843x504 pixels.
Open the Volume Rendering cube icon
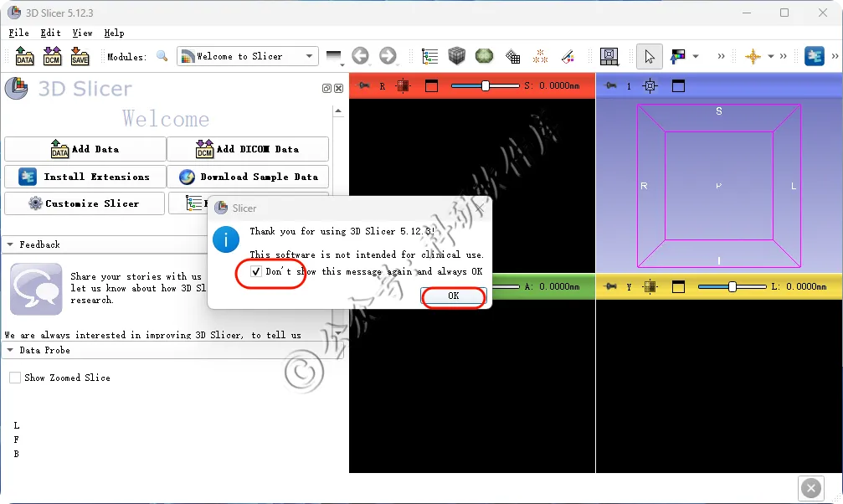(x=456, y=56)
